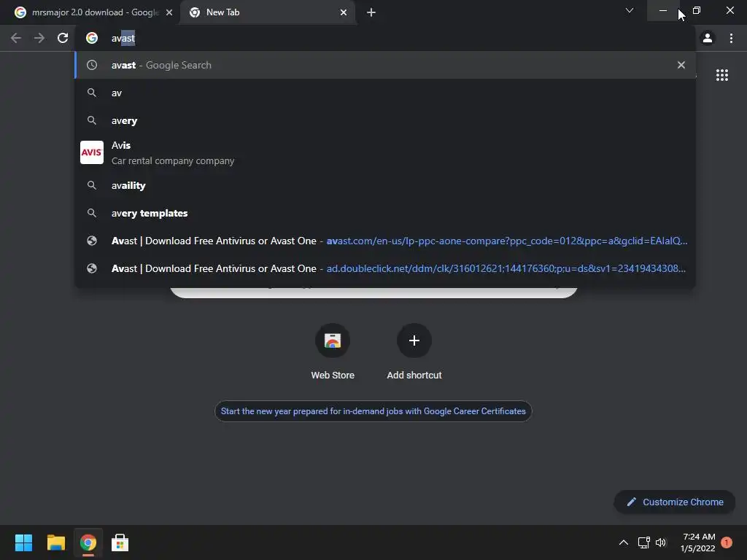Launch File Explorer from the taskbar
The image size is (747, 560).
tap(55, 542)
